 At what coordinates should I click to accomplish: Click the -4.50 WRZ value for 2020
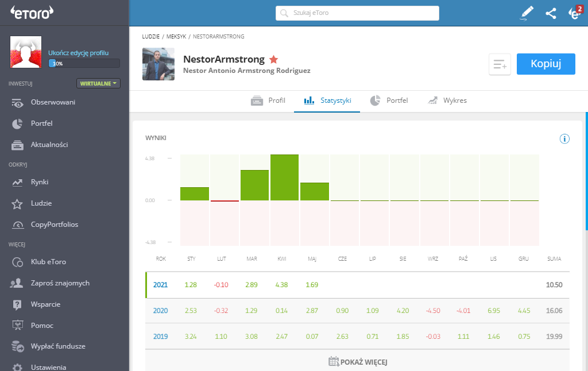433,311
